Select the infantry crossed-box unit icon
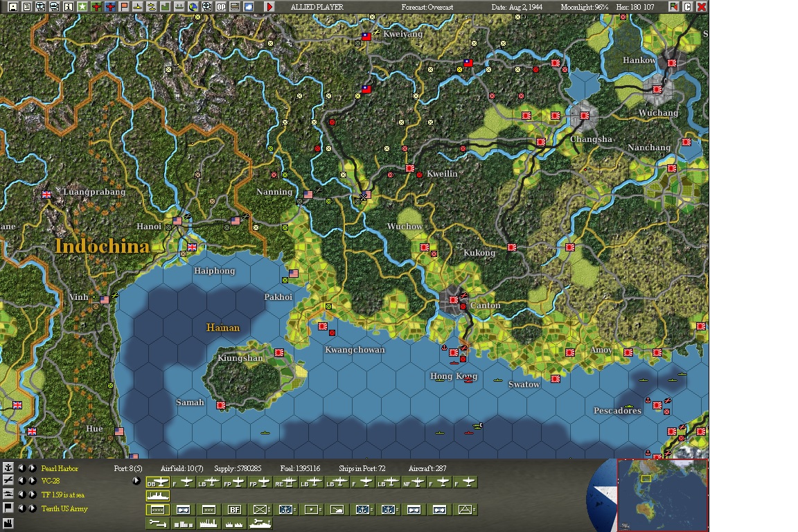The width and height of the screenshot is (798, 532). [x=260, y=510]
